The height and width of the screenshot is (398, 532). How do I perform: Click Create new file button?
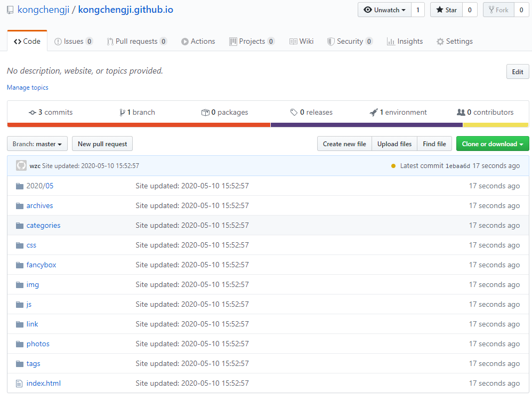point(344,144)
